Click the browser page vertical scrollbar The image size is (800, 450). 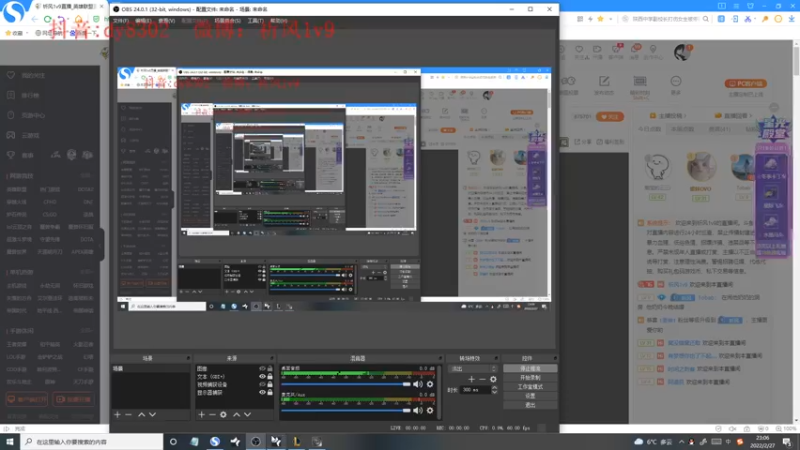coord(796,59)
